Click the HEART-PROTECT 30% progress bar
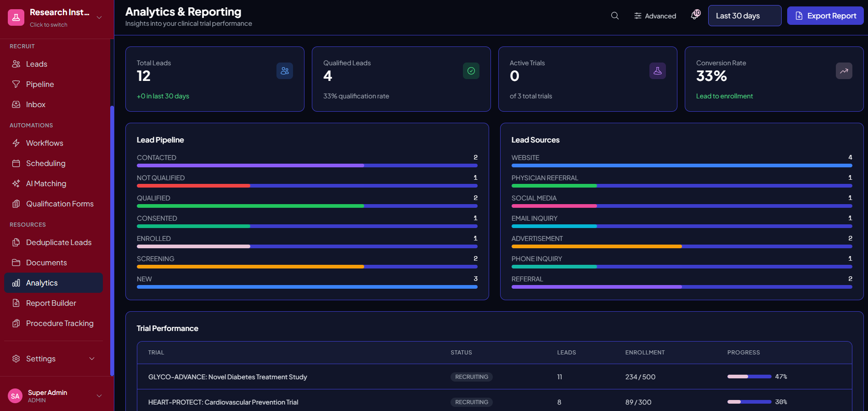Image resolution: width=868 pixels, height=411 pixels. tap(750, 402)
